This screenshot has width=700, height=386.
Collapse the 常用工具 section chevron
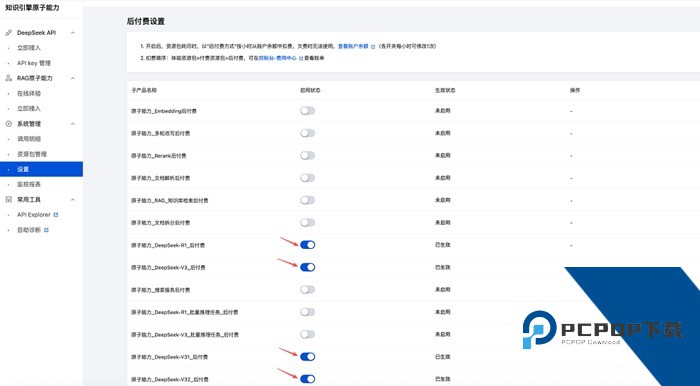click(73, 199)
